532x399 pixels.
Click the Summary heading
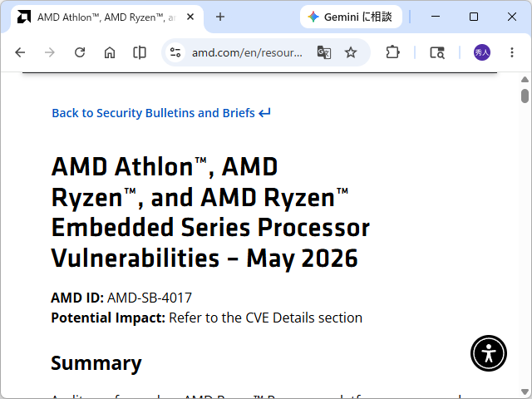pos(96,363)
